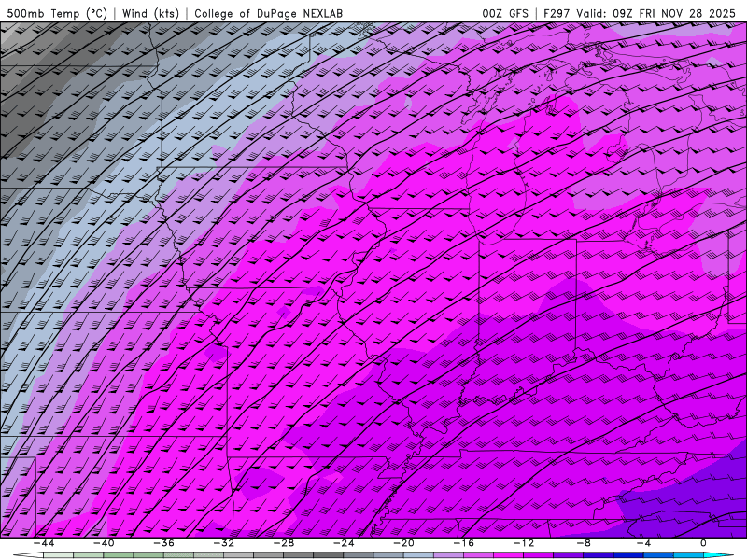Click the -16 colorbar tick label
This screenshot has width=747, height=560.
click(464, 543)
